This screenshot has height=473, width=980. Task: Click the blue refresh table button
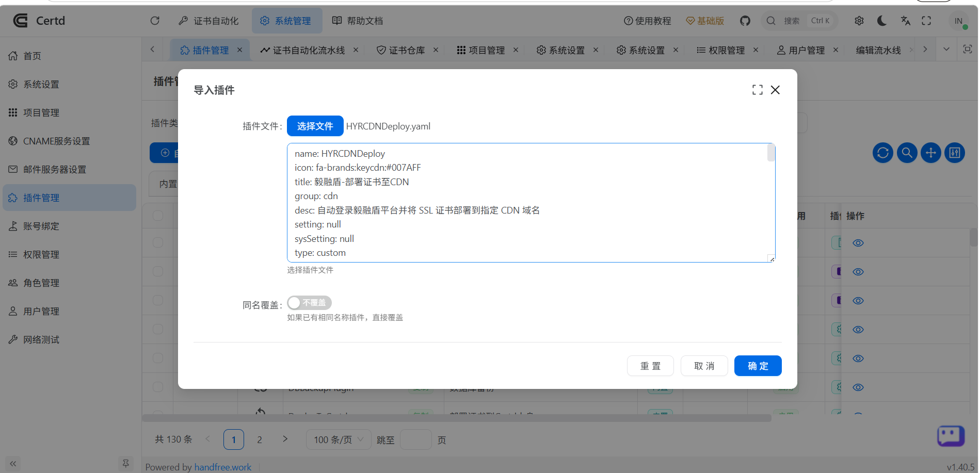[x=883, y=153]
